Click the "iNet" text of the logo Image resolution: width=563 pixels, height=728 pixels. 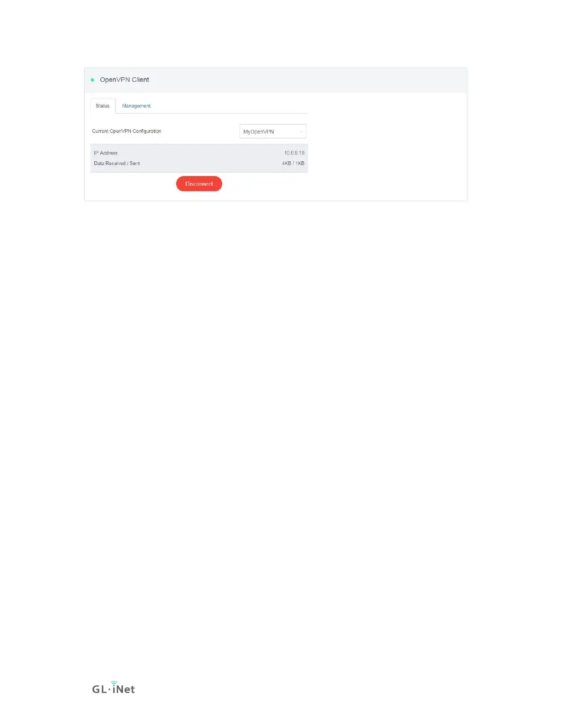(x=123, y=688)
